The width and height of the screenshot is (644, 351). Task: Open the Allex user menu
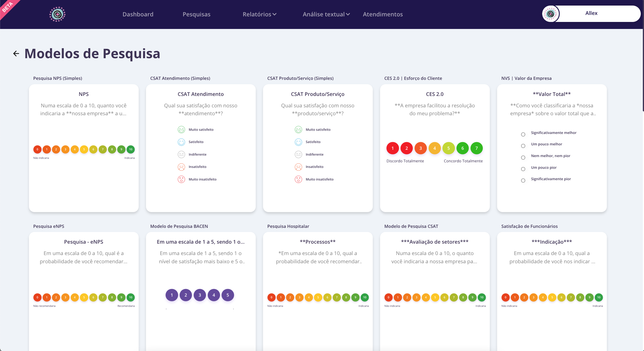click(x=591, y=13)
